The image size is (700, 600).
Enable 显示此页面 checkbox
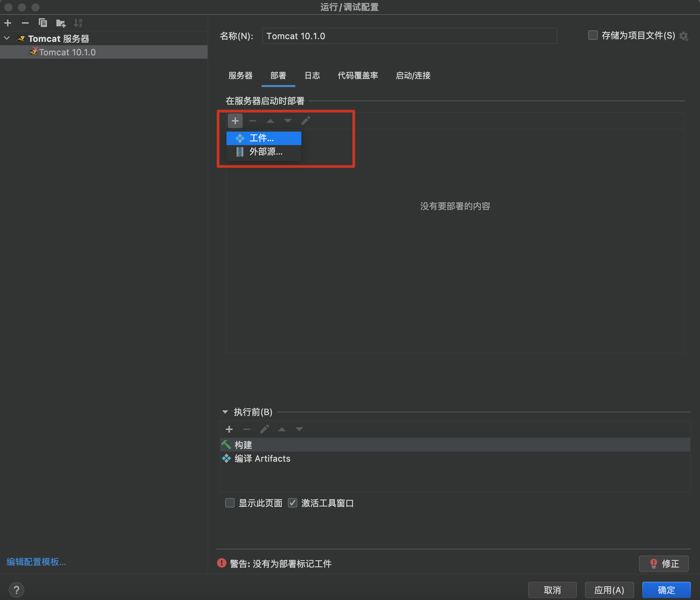(x=230, y=503)
